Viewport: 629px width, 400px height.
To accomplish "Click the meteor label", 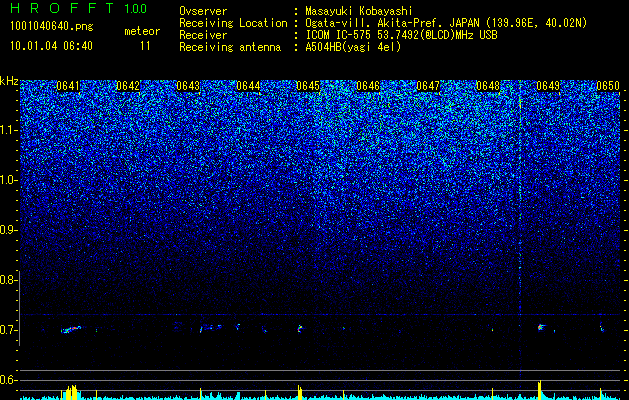I will click(x=142, y=31).
